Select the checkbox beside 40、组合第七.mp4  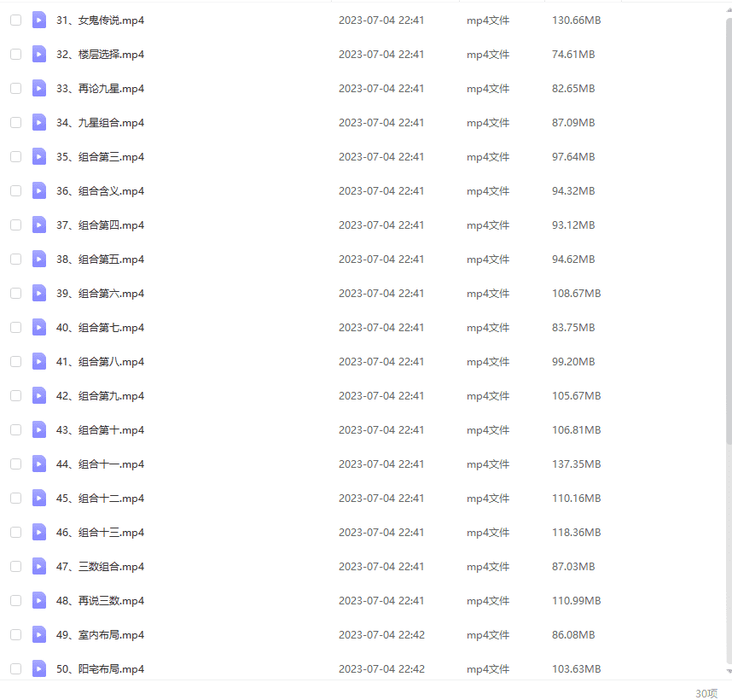tap(15, 327)
